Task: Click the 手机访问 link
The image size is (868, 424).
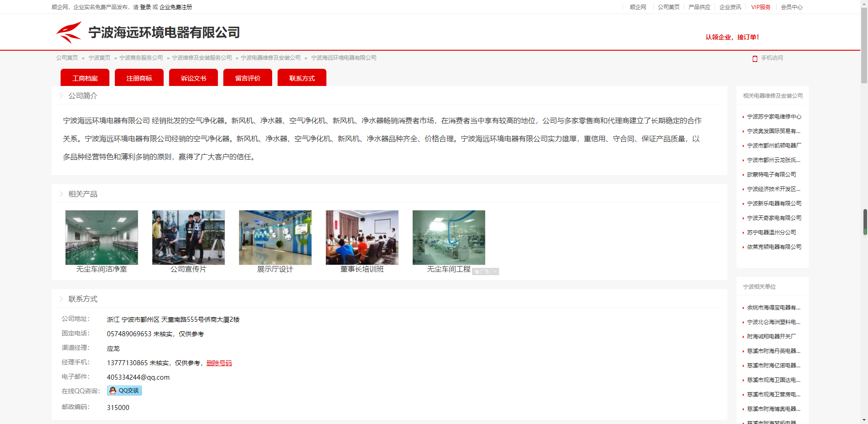Action: [x=772, y=58]
